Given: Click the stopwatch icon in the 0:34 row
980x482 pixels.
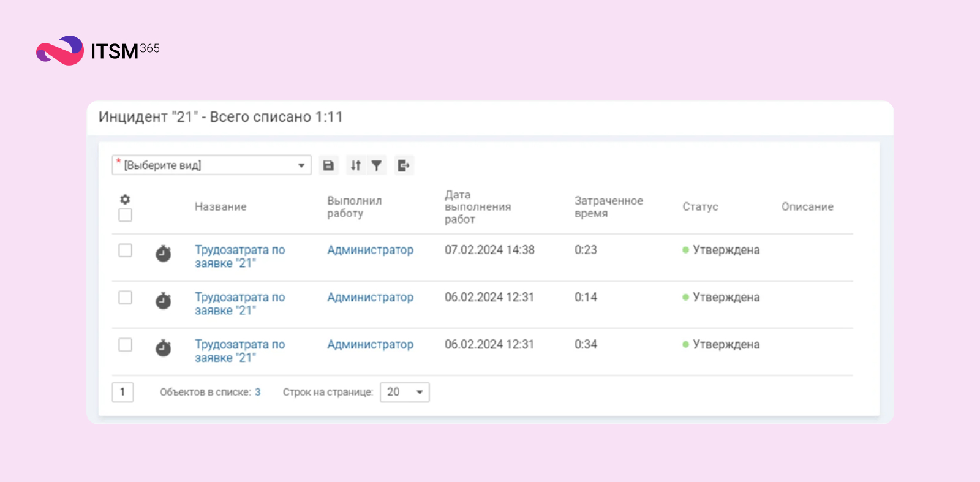Looking at the screenshot, I should tap(164, 348).
